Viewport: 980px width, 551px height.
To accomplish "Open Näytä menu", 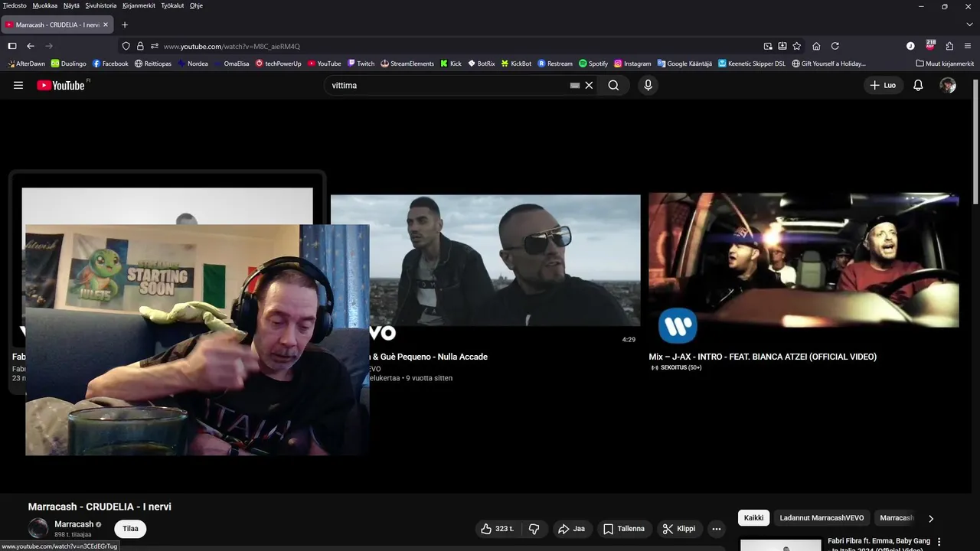I will pyautogui.click(x=71, y=5).
